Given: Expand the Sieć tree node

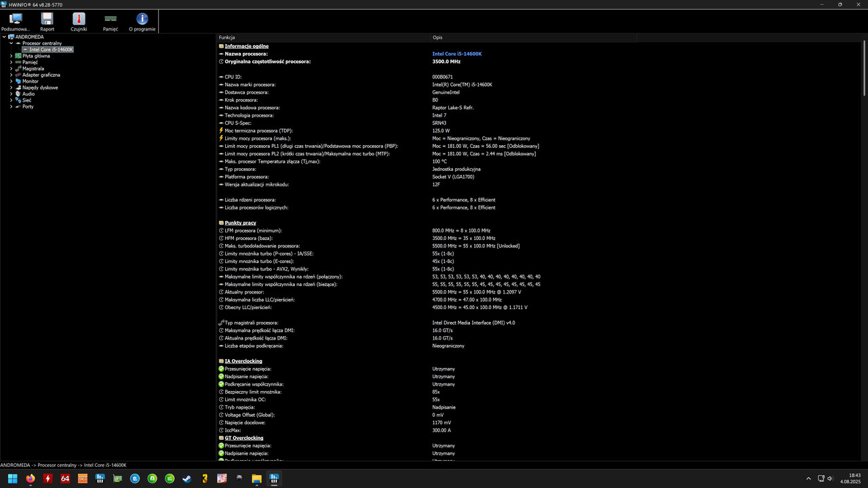Looking at the screenshot, I should (11, 100).
